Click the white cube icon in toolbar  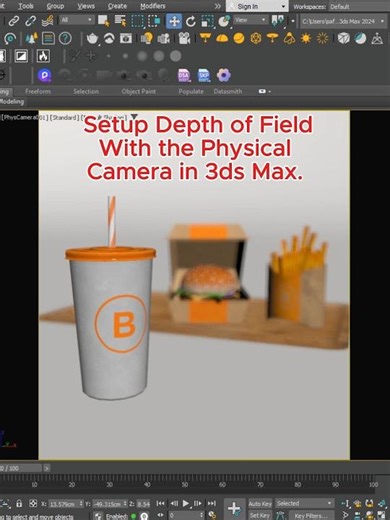click(x=343, y=39)
